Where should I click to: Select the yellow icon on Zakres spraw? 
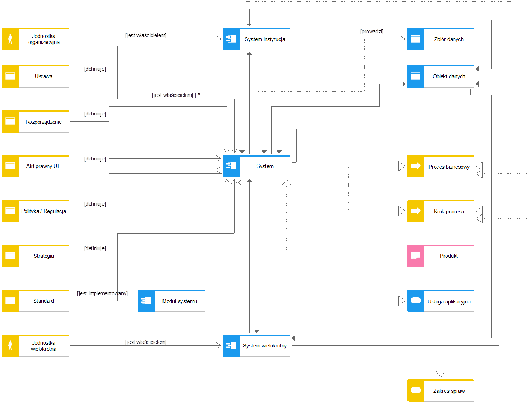point(416,391)
